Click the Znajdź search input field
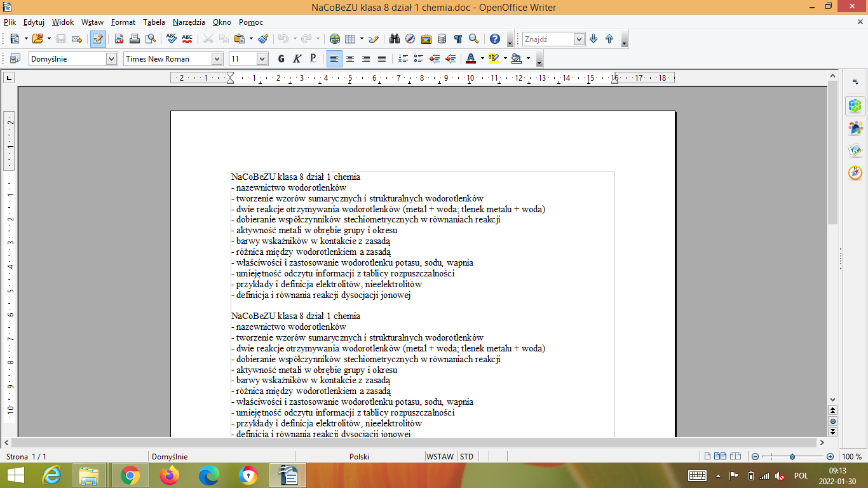The image size is (868, 488). tap(548, 39)
